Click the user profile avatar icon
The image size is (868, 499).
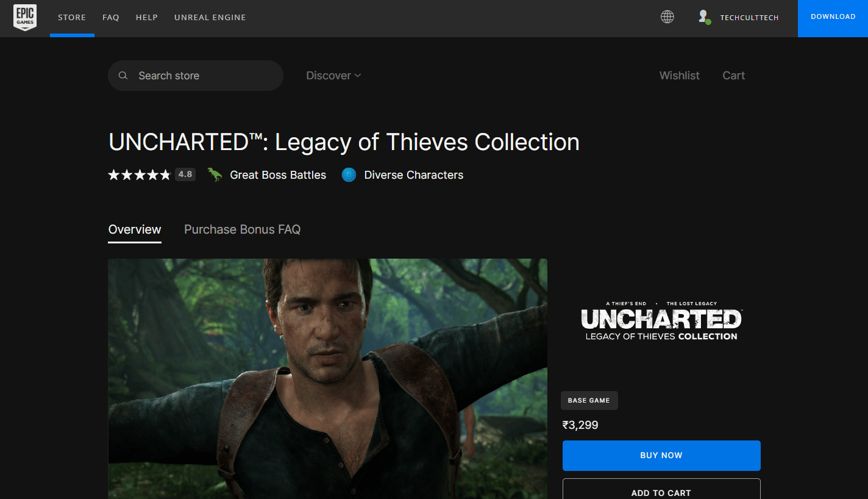point(704,17)
